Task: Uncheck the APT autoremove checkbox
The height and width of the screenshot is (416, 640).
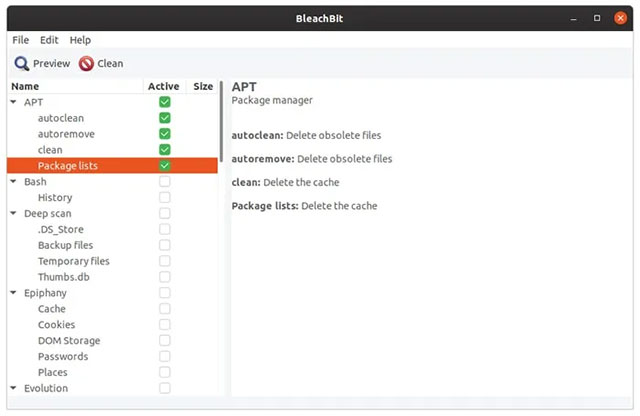Action: (164, 134)
